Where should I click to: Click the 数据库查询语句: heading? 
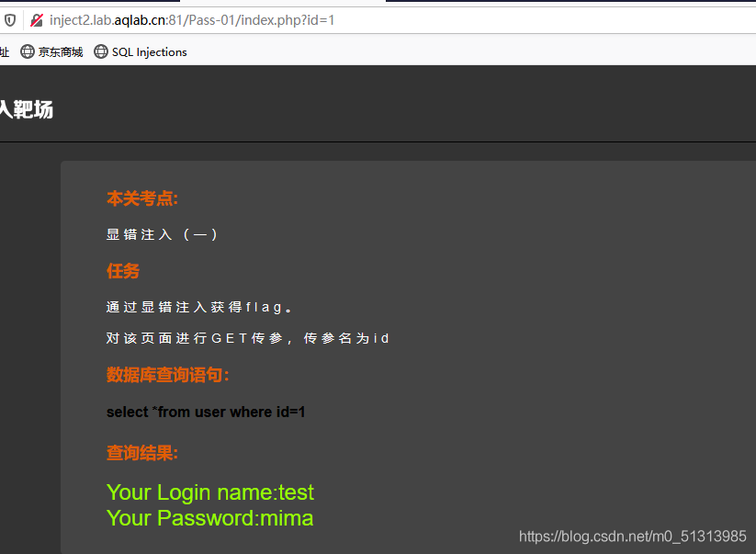pos(168,375)
